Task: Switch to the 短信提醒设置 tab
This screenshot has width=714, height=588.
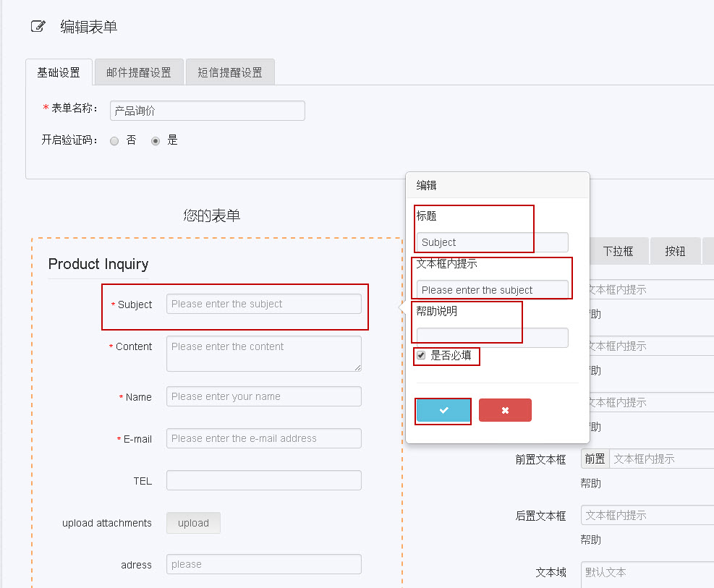Action: 230,72
